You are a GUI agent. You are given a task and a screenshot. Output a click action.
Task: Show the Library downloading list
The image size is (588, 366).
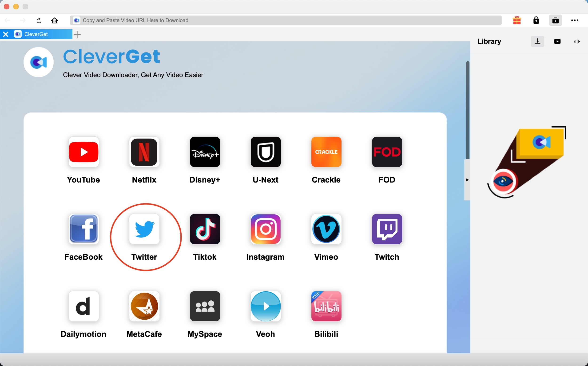coord(537,41)
